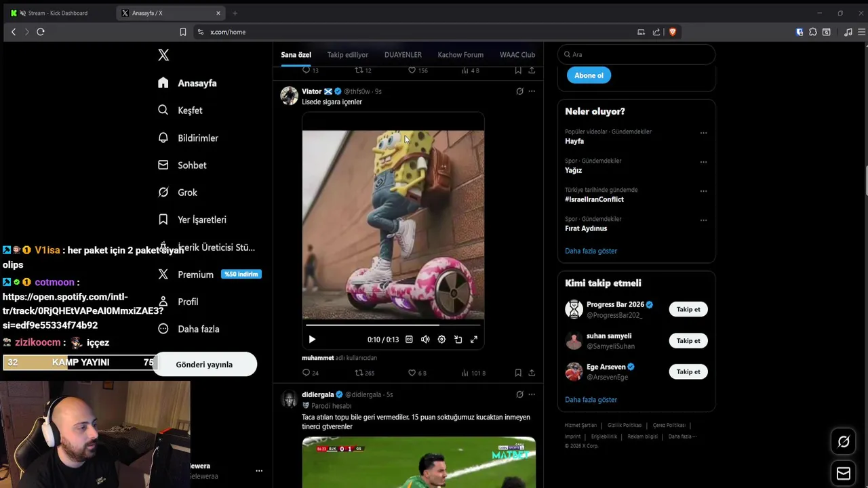
Task: Click muhammet source user link
Action: [318, 358]
